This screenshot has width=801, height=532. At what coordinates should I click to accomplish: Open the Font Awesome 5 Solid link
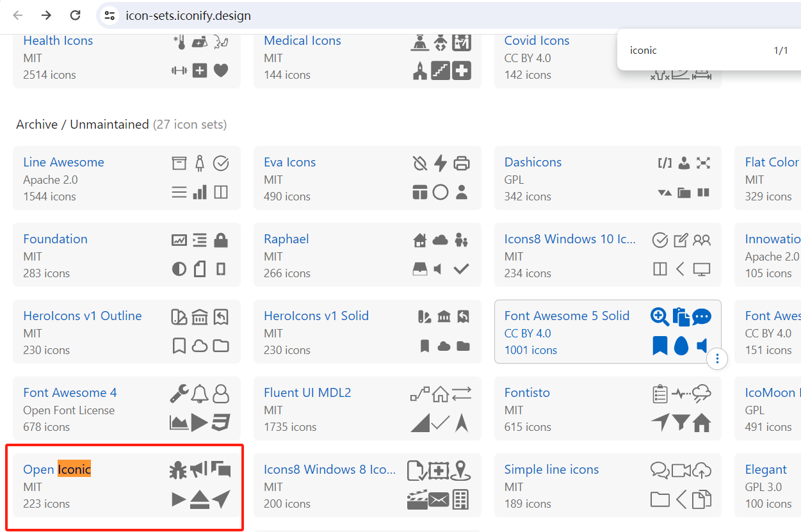pyautogui.click(x=567, y=316)
